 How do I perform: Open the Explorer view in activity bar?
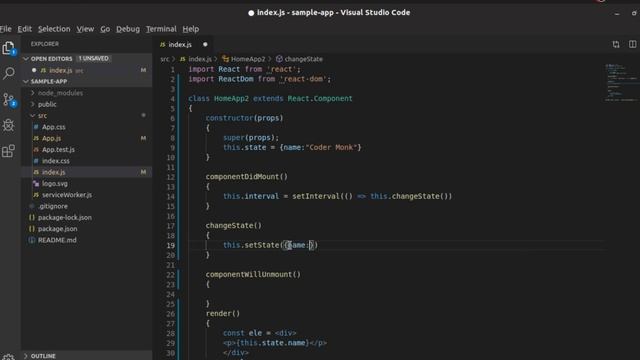9,48
